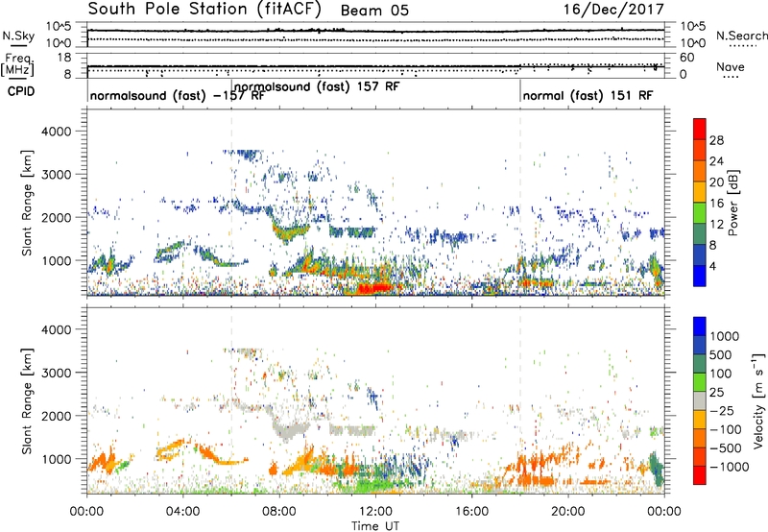768x532 pixels.
Task: Click the "28" value on power colorbar
Action: (716, 140)
